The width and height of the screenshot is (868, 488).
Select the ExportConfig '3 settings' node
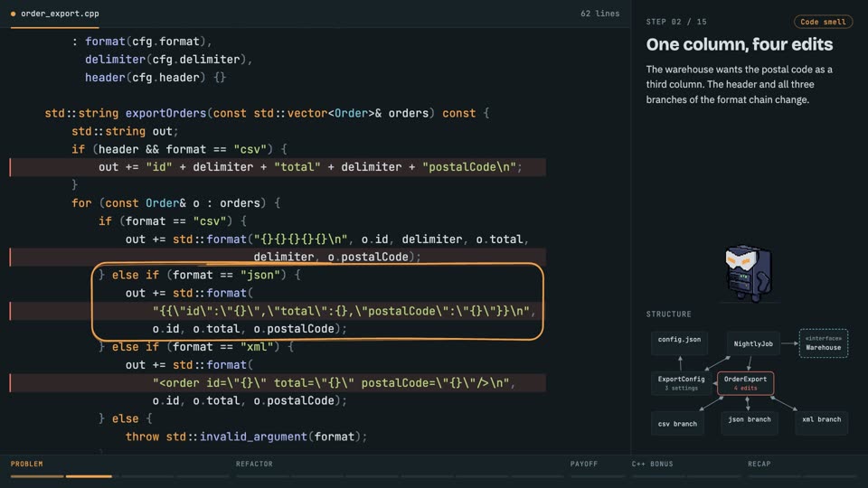coord(681,383)
